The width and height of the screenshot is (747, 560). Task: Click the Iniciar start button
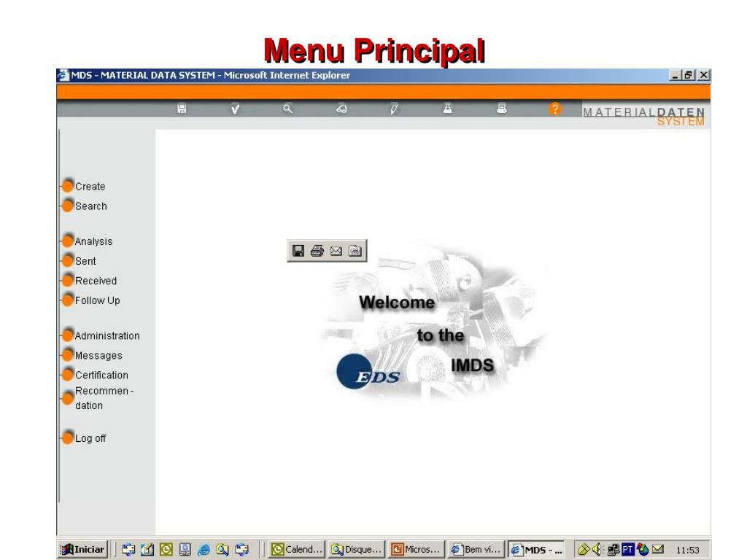point(82,549)
